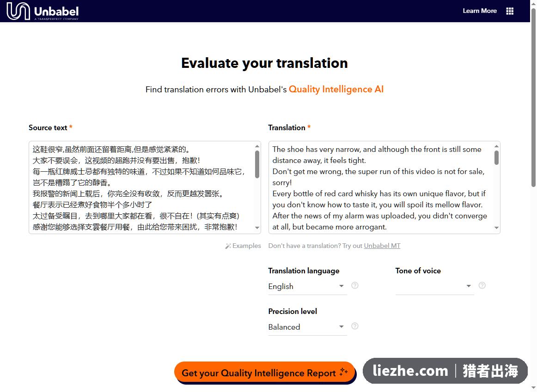This screenshot has width=537, height=392.
Task: Click Translation box scrollbar up arrow
Action: click(497, 146)
